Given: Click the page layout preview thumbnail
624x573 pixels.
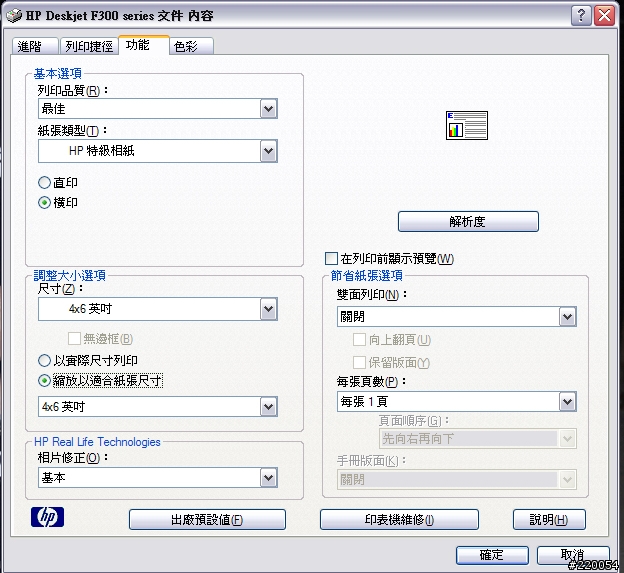Looking at the screenshot, I should click(x=467, y=125).
